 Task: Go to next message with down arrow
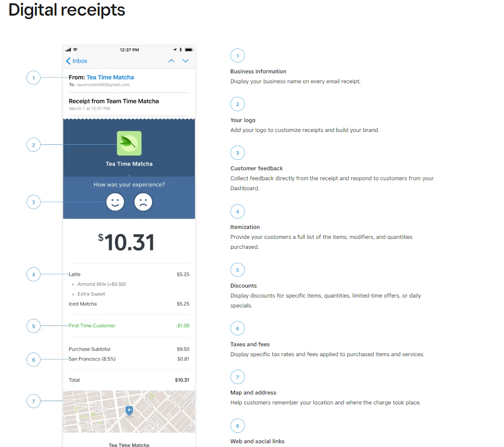[186, 61]
